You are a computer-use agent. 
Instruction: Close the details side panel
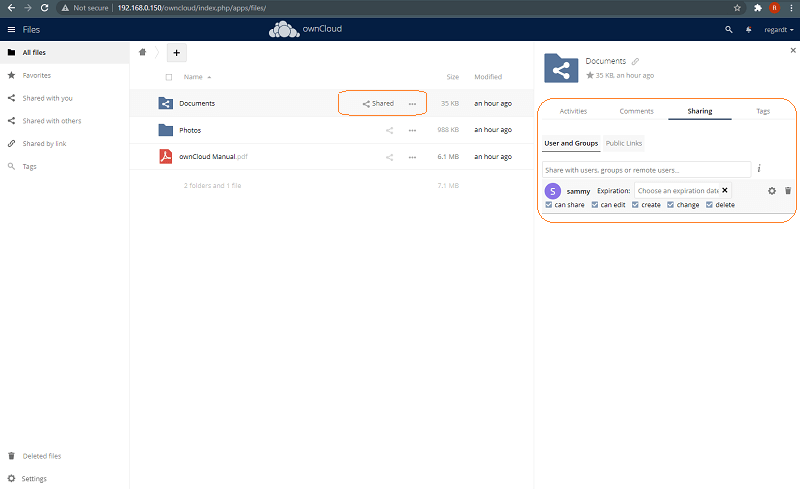pos(793,50)
